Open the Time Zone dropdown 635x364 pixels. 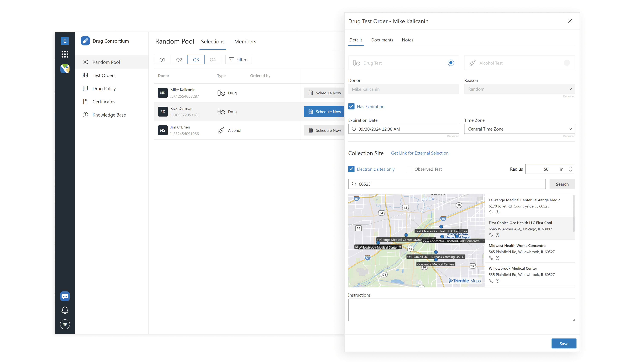pos(519,129)
